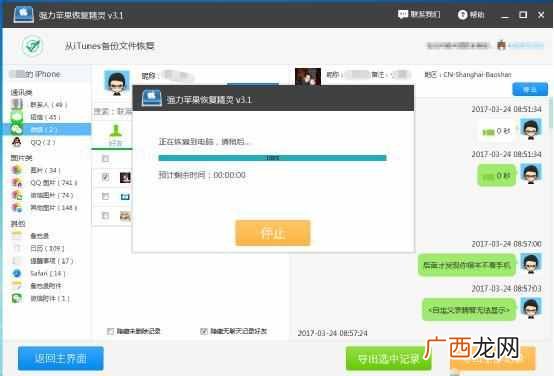Click the WeChat attachment icon beside 微信附件
Image resolution: width=554 pixels, height=376 pixels.
[17, 299]
